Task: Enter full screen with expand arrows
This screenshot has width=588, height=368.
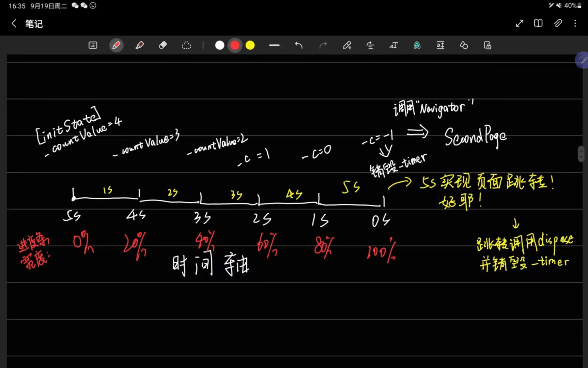Action: [x=520, y=24]
